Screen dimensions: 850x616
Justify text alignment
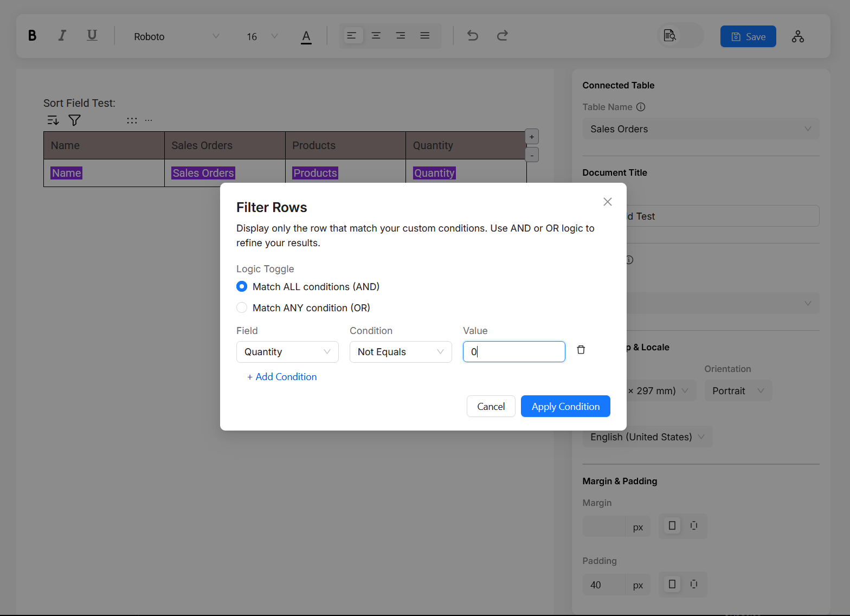tap(425, 36)
